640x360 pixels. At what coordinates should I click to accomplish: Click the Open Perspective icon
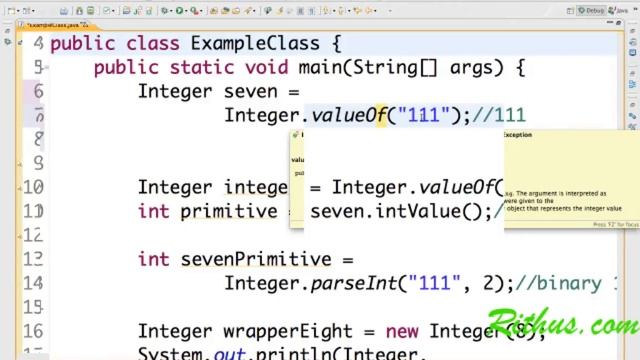[x=570, y=11]
